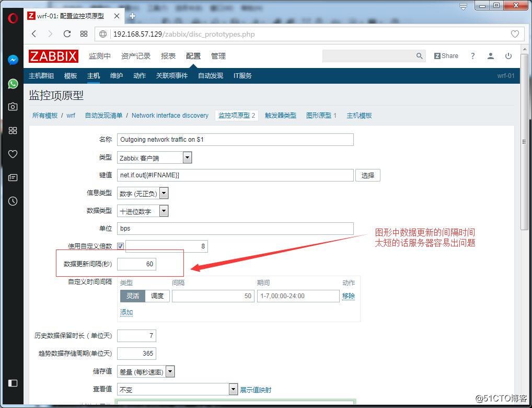Click 移除 to remove interval
This screenshot has width=532, height=408.
coord(349,296)
